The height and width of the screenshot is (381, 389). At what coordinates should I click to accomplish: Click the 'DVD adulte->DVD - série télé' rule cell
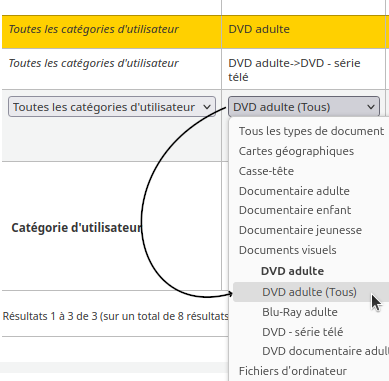coord(294,70)
